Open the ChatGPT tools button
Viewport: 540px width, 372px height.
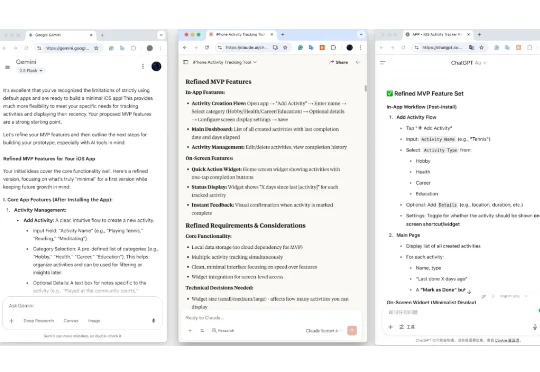[407, 327]
